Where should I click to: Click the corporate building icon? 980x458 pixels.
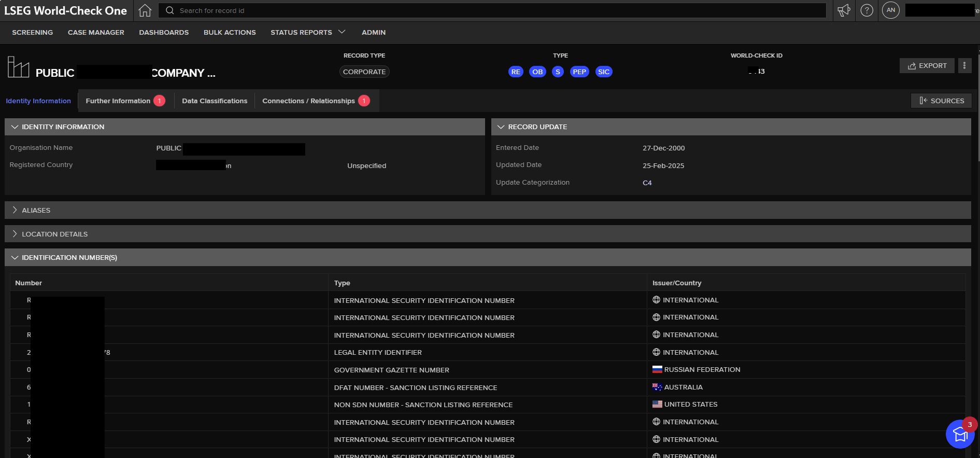18,67
